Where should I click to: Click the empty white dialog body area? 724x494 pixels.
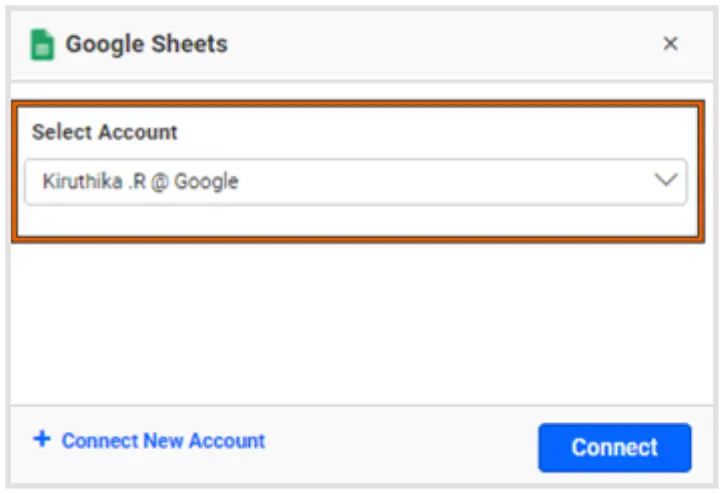(x=360, y=320)
